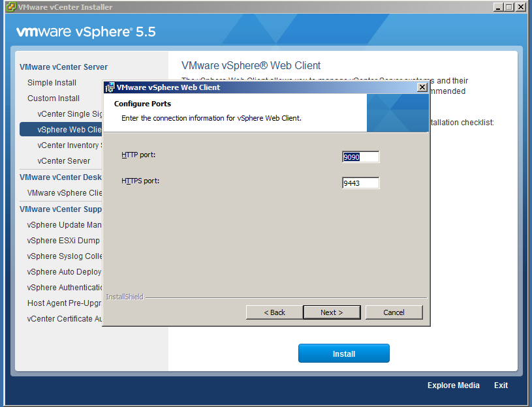
Task: Select Custom Install in sidebar
Action: click(54, 98)
